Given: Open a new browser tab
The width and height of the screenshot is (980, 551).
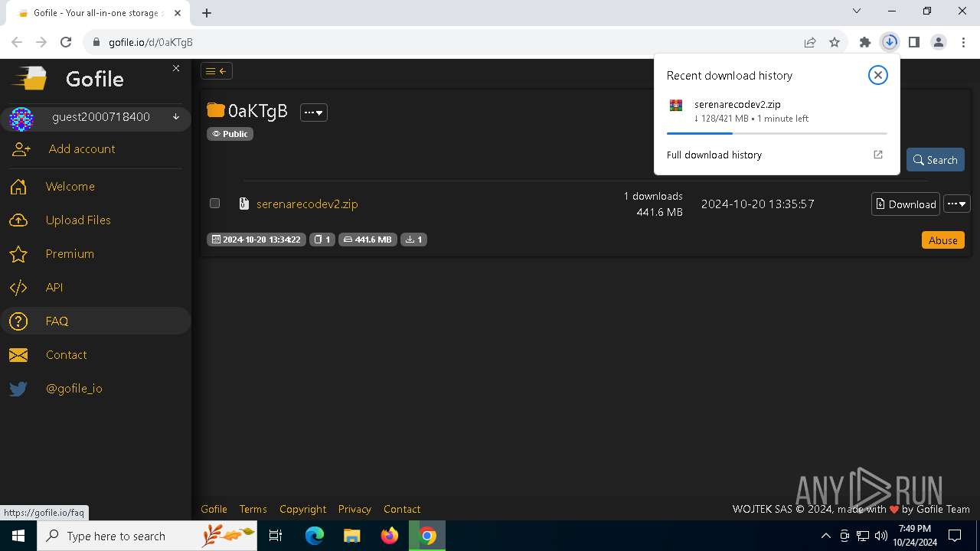Looking at the screenshot, I should [207, 13].
